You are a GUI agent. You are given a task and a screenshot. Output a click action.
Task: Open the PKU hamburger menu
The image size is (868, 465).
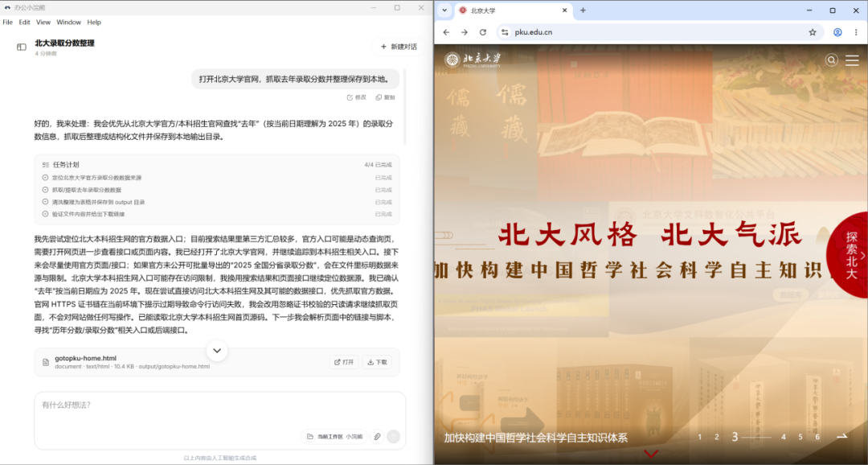852,60
